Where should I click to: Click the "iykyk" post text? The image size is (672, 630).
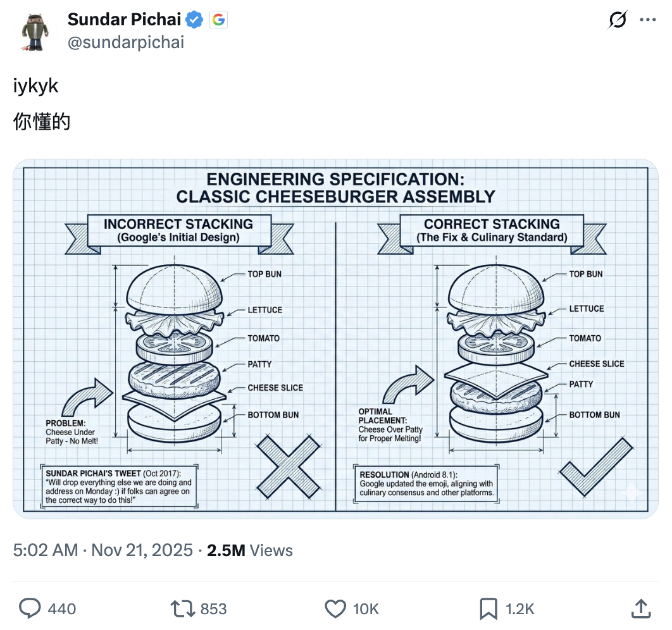pos(36,85)
